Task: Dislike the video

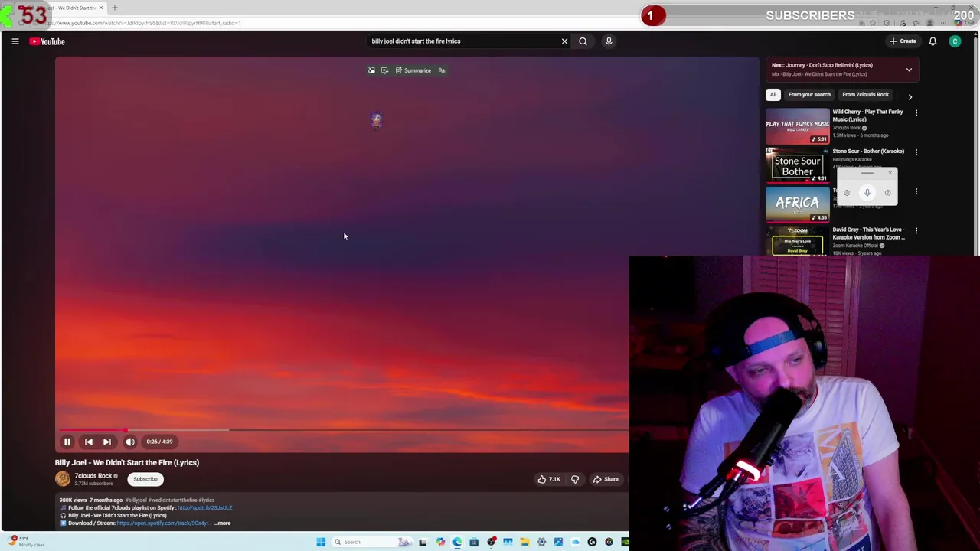Action: [x=575, y=479]
